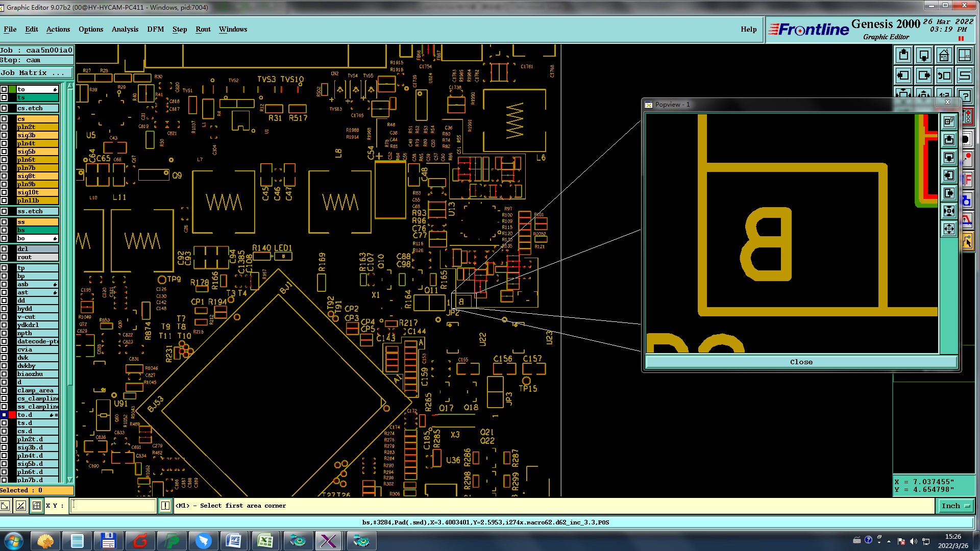Open the Analysis menu

125,29
